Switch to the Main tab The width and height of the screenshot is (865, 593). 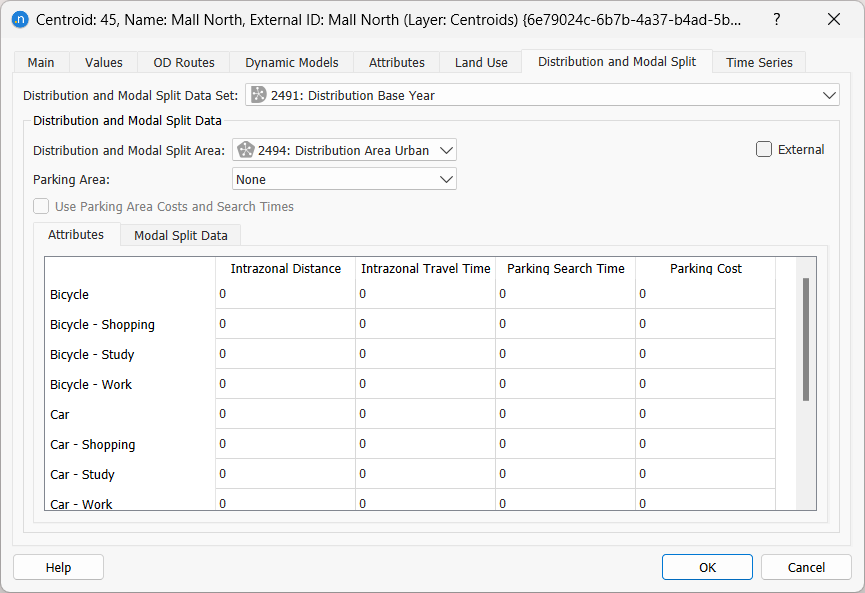click(x=41, y=62)
